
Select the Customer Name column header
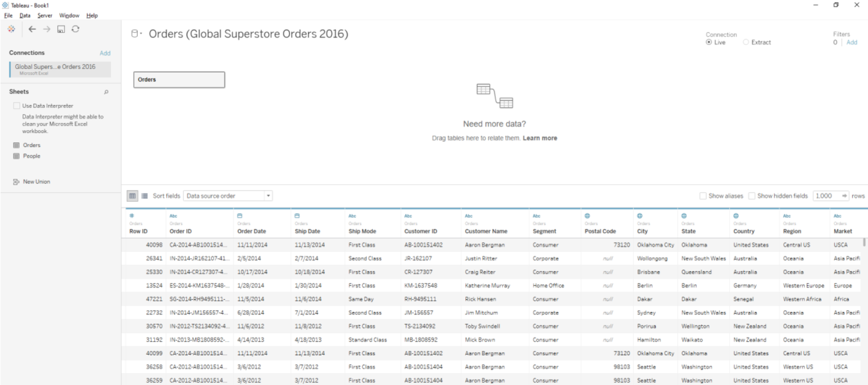click(486, 231)
